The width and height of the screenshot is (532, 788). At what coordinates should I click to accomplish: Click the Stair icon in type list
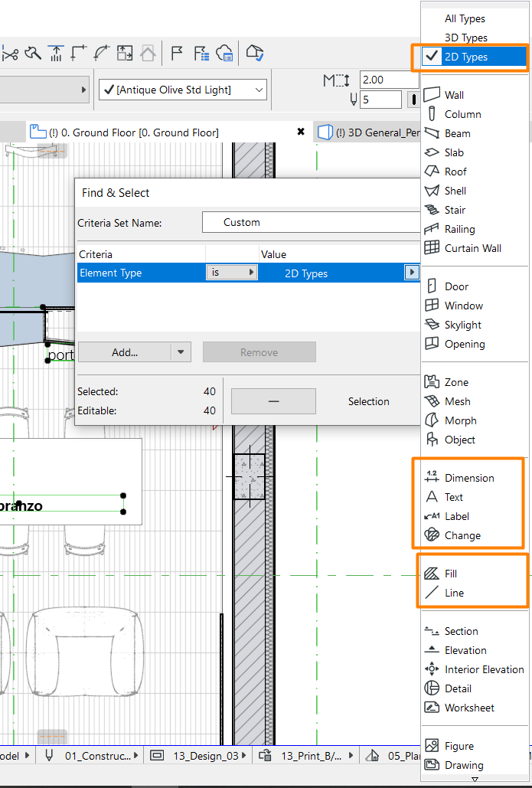coord(432,210)
